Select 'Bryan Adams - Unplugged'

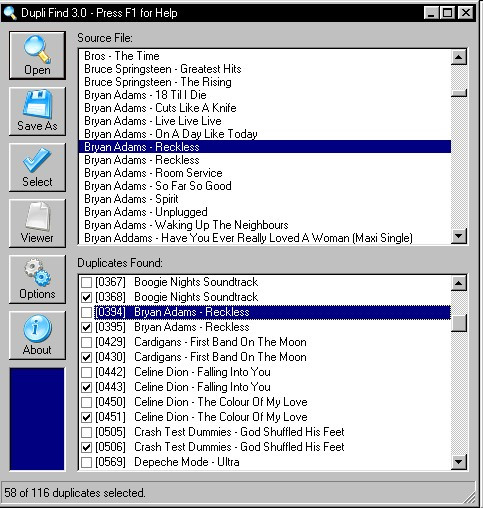pos(265,212)
